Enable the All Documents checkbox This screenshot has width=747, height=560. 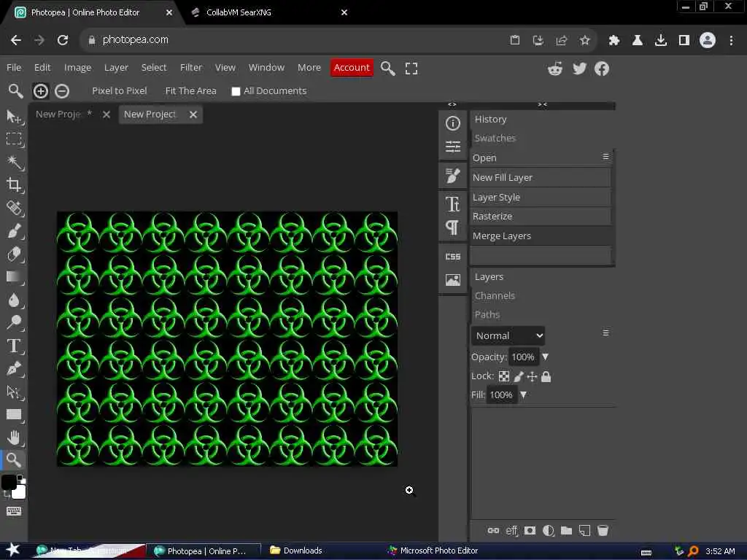(x=236, y=91)
